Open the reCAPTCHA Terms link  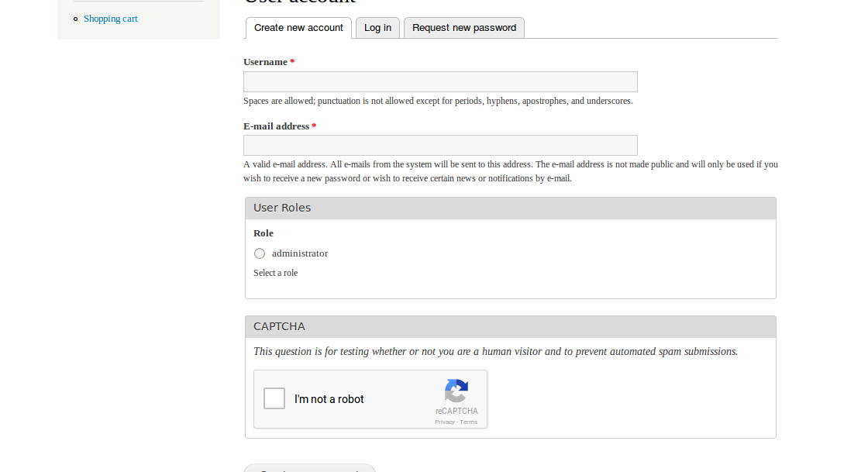[x=468, y=422]
